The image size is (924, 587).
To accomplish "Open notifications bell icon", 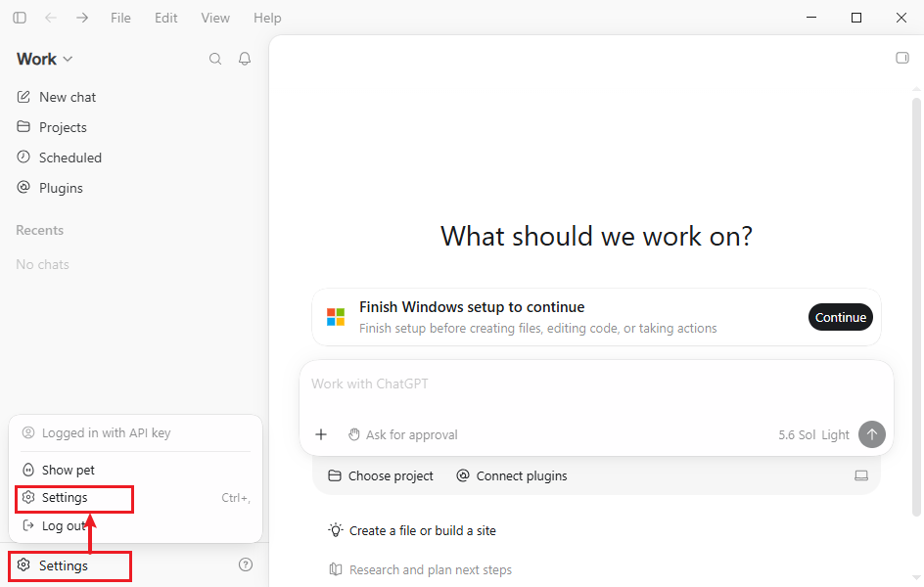I will coord(245,59).
